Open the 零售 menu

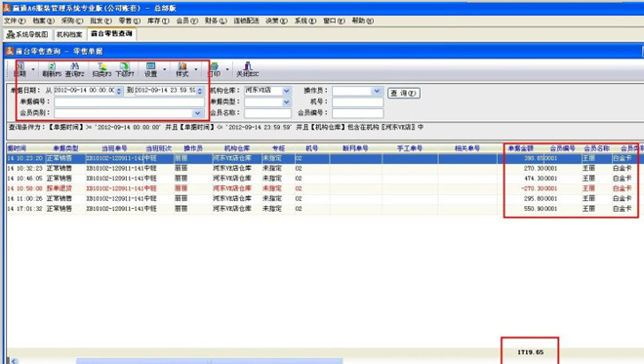coord(130,20)
